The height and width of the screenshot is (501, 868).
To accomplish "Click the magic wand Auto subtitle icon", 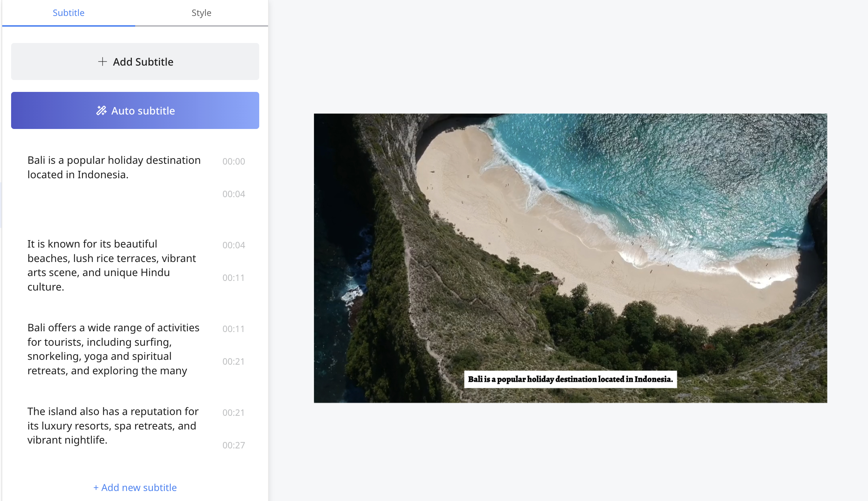I will (x=101, y=110).
